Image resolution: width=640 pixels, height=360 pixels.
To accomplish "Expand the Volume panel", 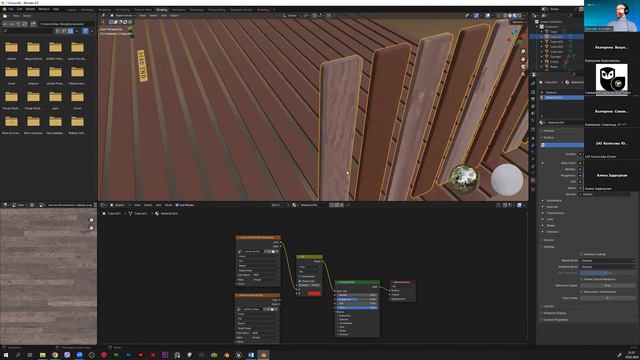I will [x=549, y=240].
